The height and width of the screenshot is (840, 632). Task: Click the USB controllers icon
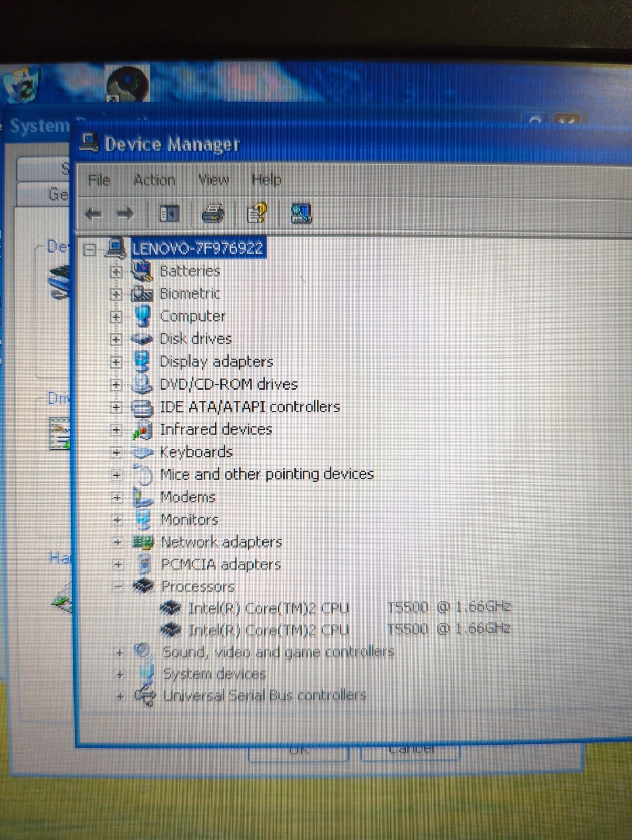[145, 696]
